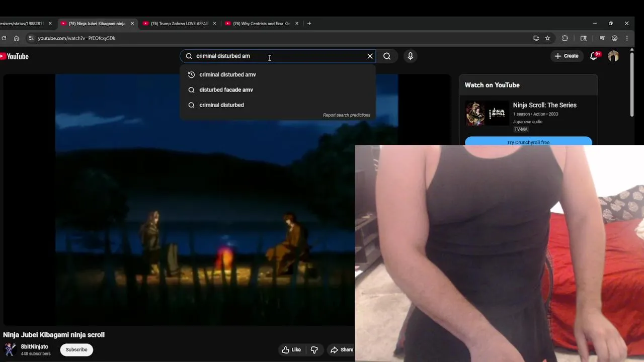
Task: Click the video title Ninja Jubei Kibagami
Action: pyautogui.click(x=54, y=335)
